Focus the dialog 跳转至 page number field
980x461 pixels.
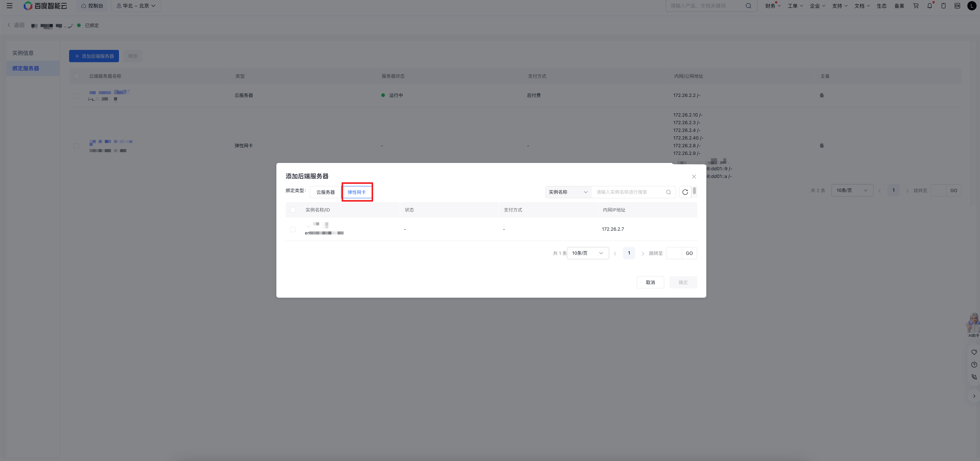(x=674, y=253)
